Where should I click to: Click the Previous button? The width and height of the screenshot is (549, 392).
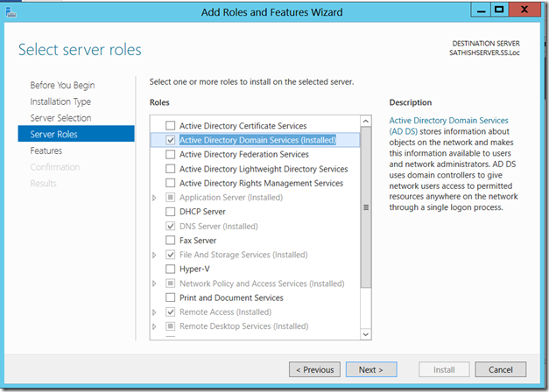point(314,369)
